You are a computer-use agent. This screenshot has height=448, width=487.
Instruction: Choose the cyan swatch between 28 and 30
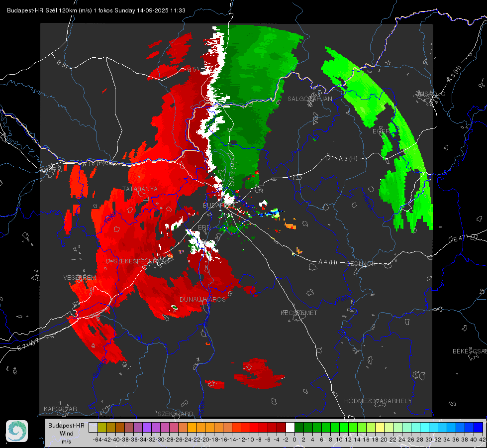point(425,427)
